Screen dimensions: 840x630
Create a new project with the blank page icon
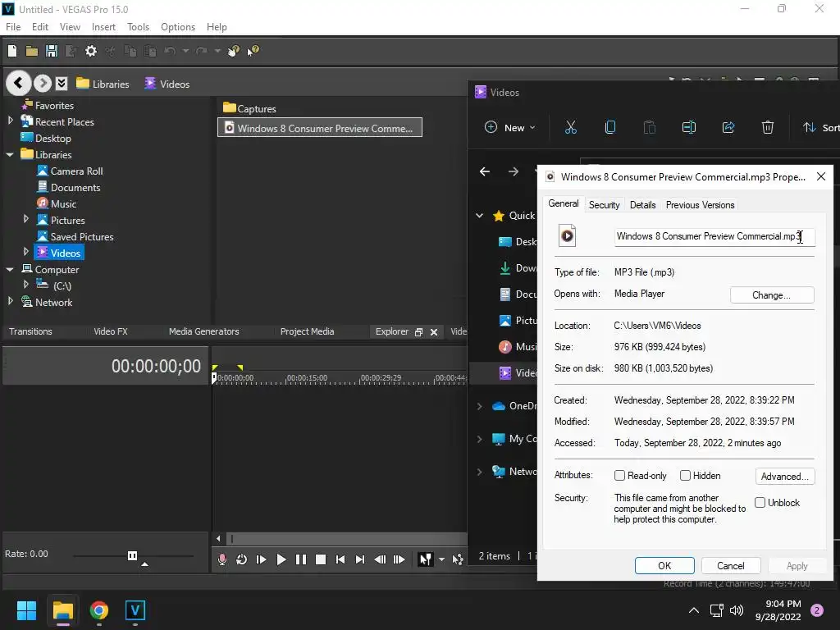pos(12,51)
